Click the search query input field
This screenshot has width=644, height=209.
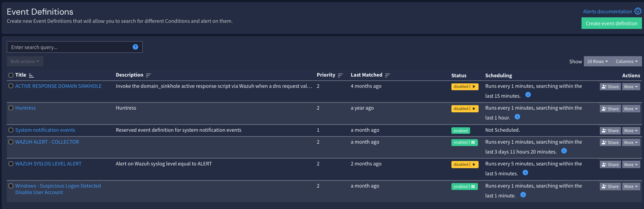(x=68, y=47)
